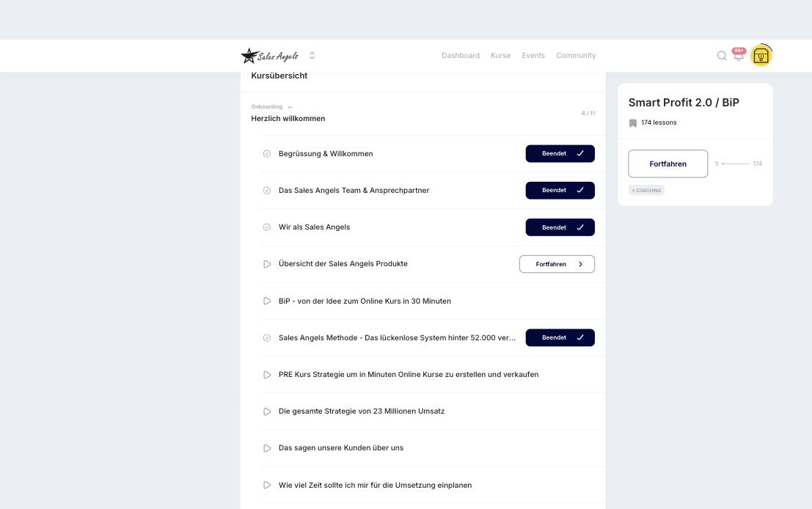This screenshot has height=509, width=812.
Task: Click play icon for Übersicht der Sales Angels Produkte
Action: (267, 264)
